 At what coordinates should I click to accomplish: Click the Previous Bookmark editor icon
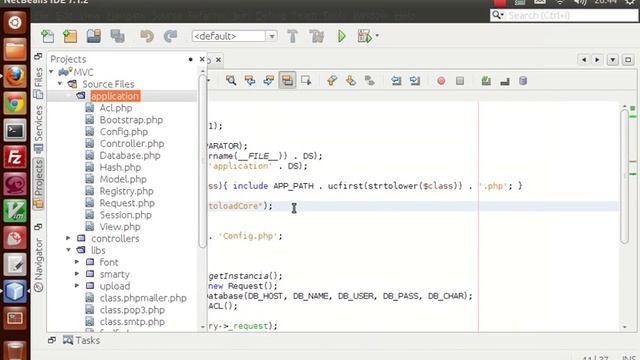pos(332,80)
